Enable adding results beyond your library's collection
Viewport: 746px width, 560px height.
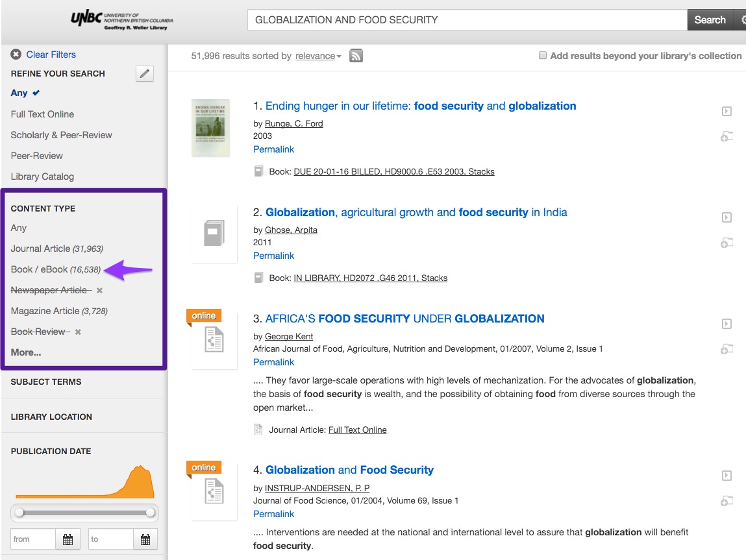tap(543, 56)
